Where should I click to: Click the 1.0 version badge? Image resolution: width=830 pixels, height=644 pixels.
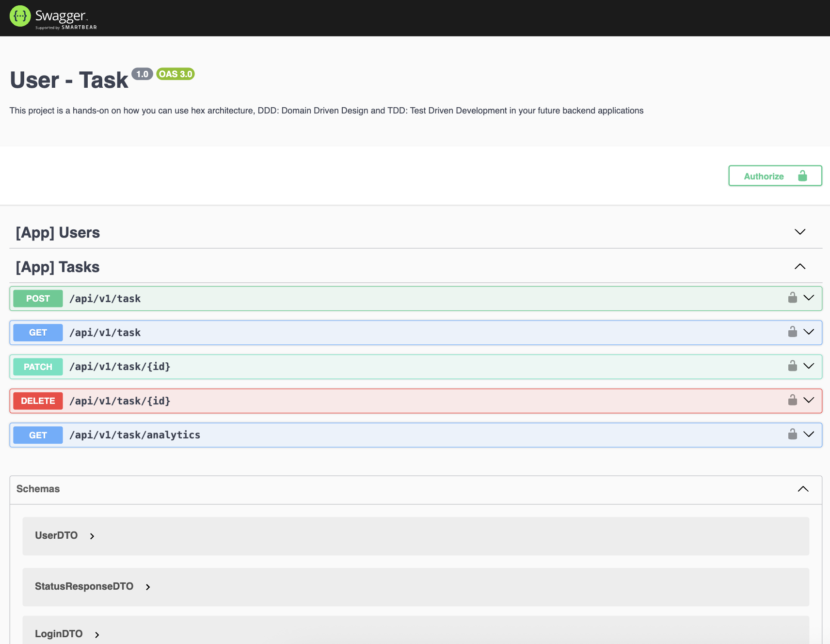(142, 74)
